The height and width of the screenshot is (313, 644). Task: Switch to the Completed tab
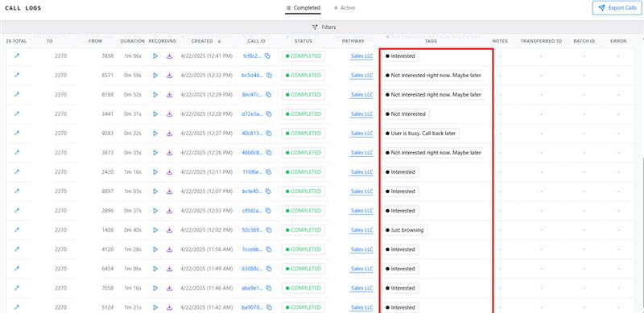click(303, 8)
